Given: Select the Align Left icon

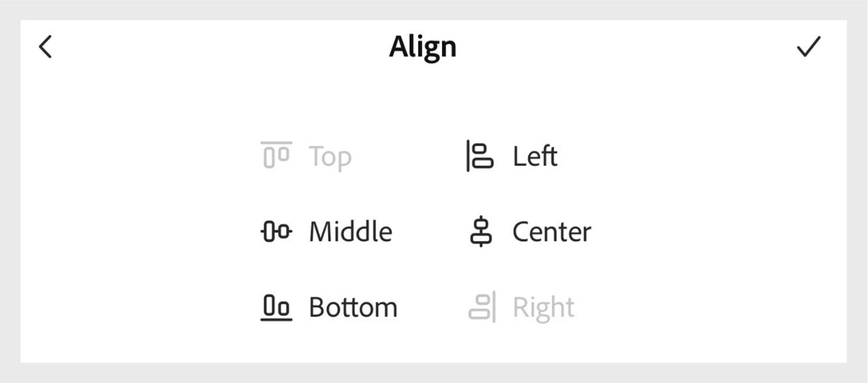Looking at the screenshot, I should coord(478,156).
